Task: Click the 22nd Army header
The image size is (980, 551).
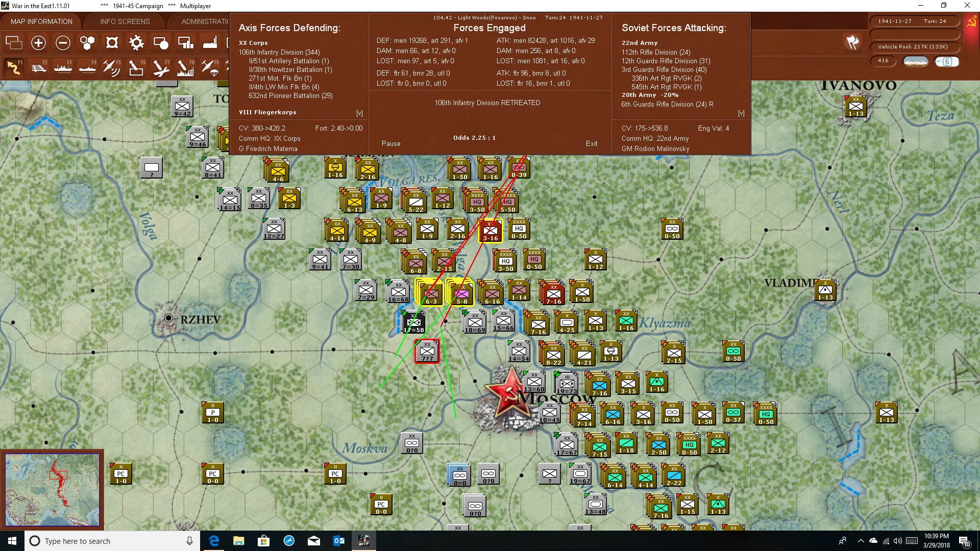Action: point(640,43)
